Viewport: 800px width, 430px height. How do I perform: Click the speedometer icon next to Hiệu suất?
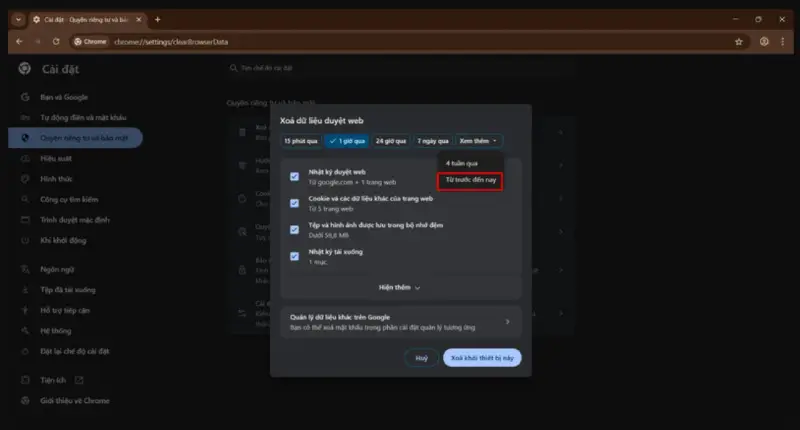click(24, 159)
